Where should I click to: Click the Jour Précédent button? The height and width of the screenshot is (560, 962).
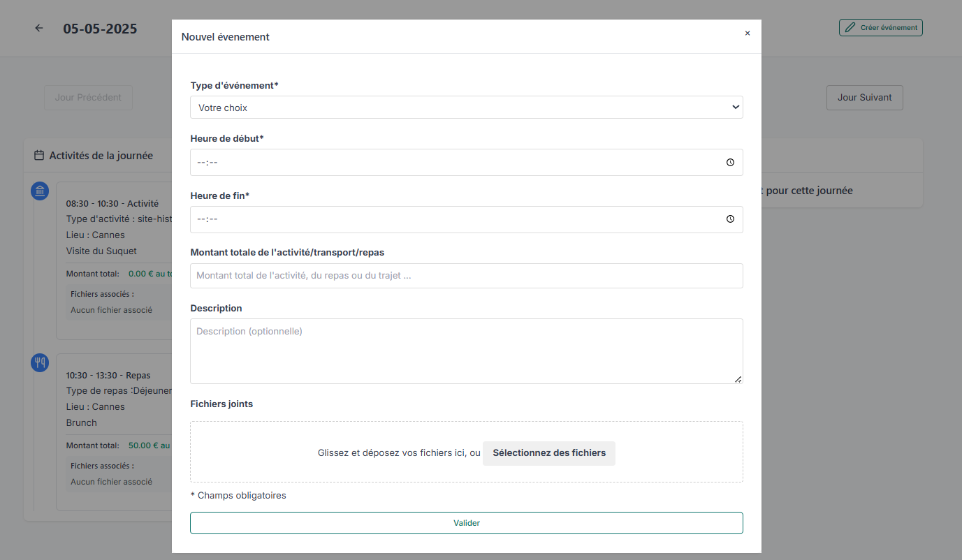(x=88, y=98)
